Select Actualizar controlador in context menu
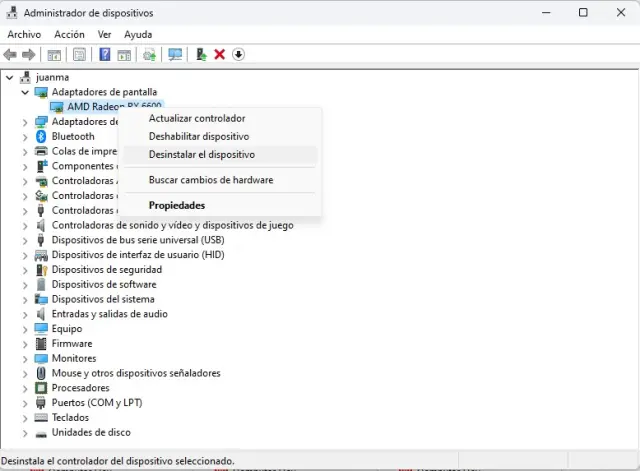The height and width of the screenshot is (471, 640). point(197,118)
